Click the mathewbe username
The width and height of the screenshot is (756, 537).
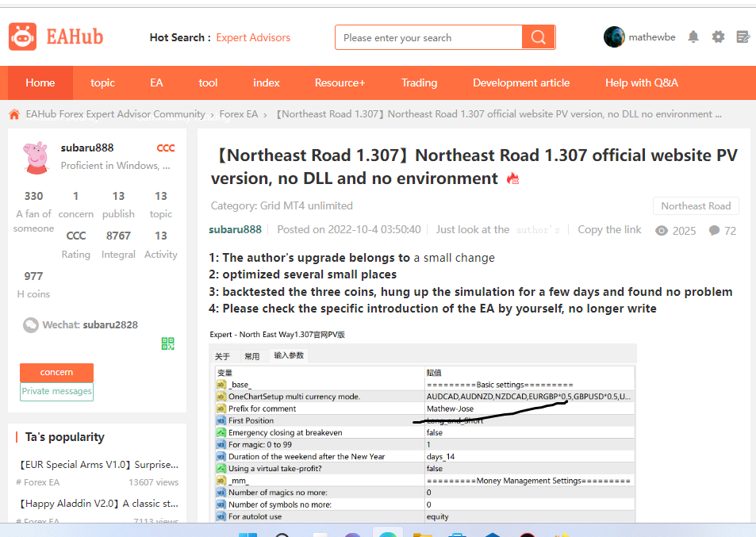(652, 37)
